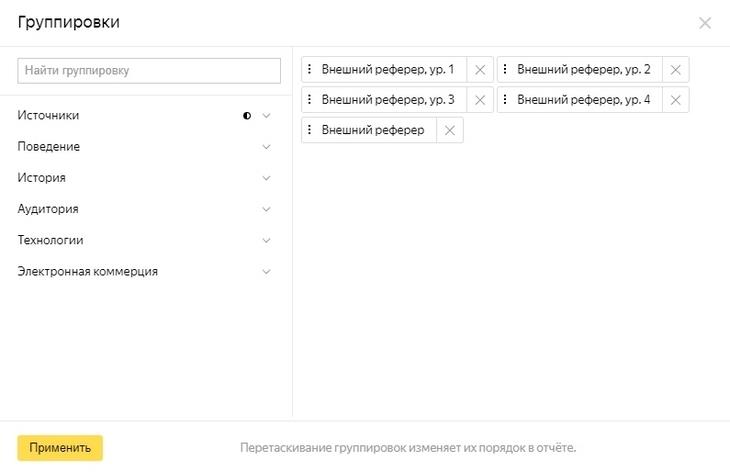Click drag handle of 'Внешний реферер, ур. 4'

(x=506, y=100)
